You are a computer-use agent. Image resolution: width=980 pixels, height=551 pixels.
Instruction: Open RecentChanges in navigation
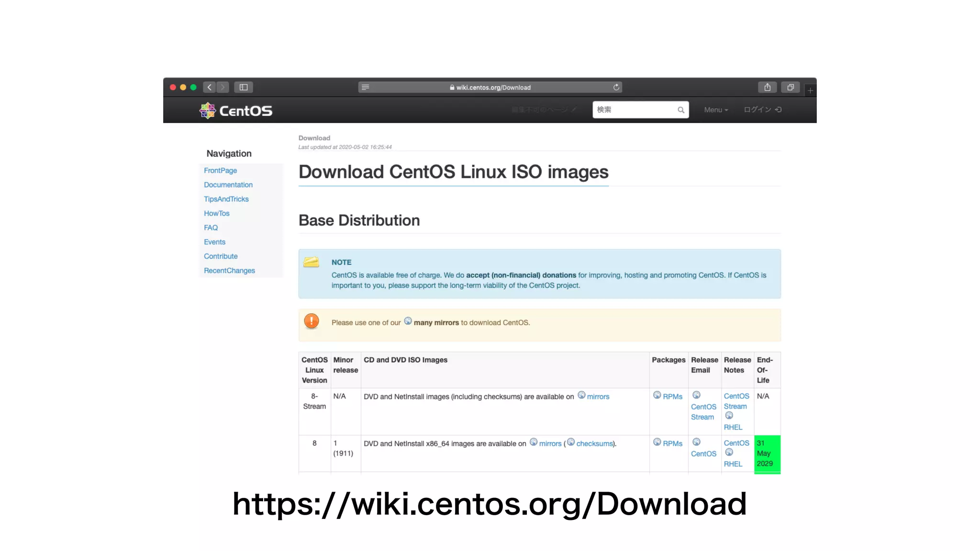(x=229, y=271)
